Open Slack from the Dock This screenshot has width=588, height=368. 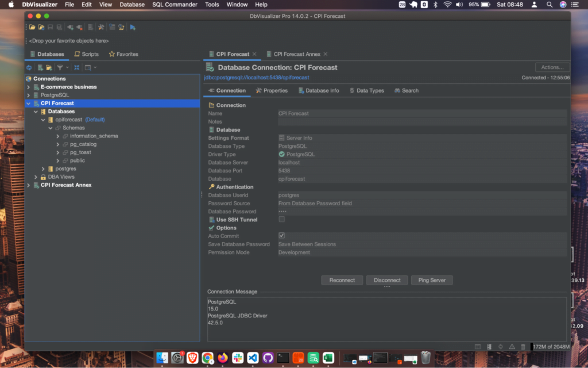tap(237, 358)
